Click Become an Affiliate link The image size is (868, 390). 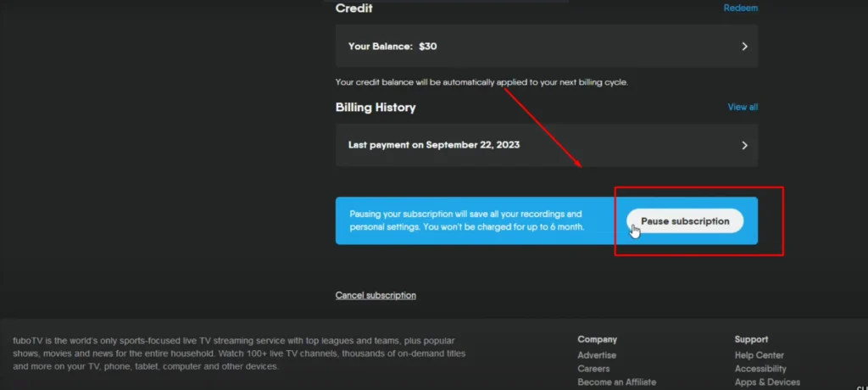pyautogui.click(x=617, y=382)
